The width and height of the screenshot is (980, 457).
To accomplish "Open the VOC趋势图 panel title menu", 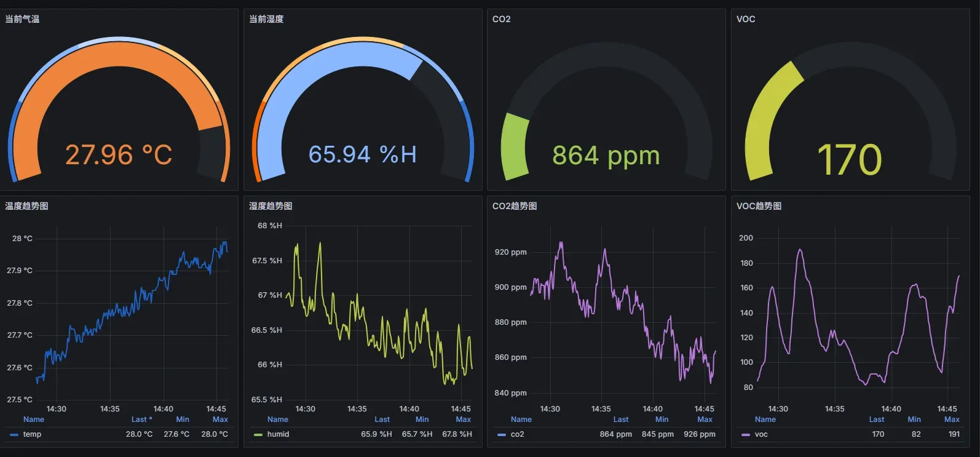I will pyautogui.click(x=759, y=206).
